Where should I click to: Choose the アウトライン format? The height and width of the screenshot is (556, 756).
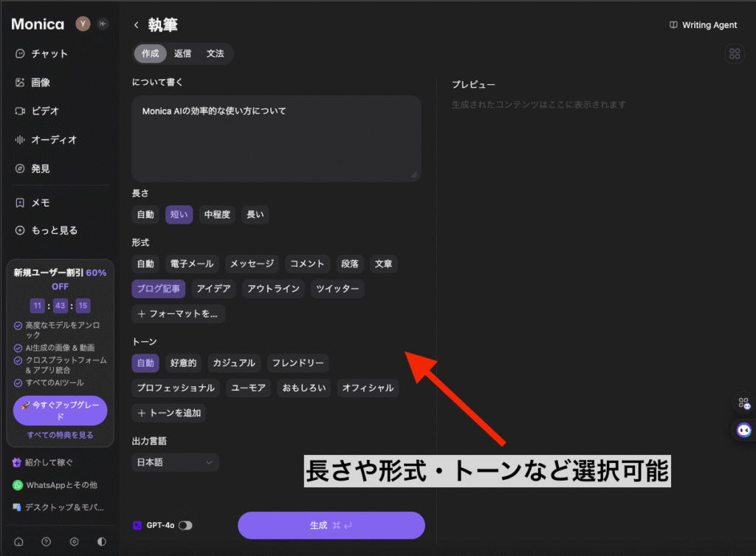[x=273, y=289]
